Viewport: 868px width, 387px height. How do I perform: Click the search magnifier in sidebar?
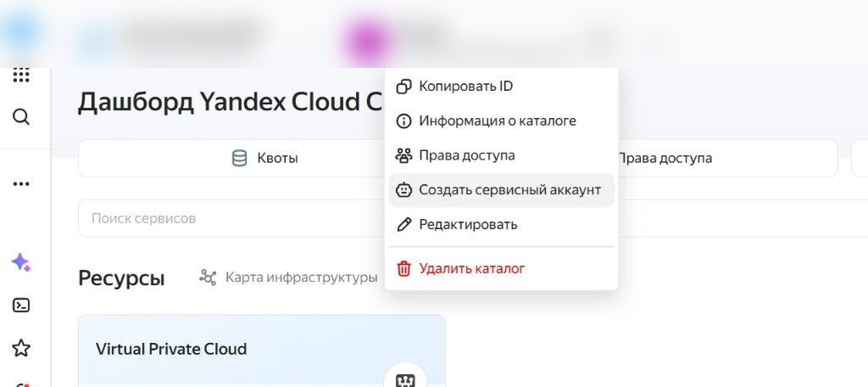[x=21, y=117]
